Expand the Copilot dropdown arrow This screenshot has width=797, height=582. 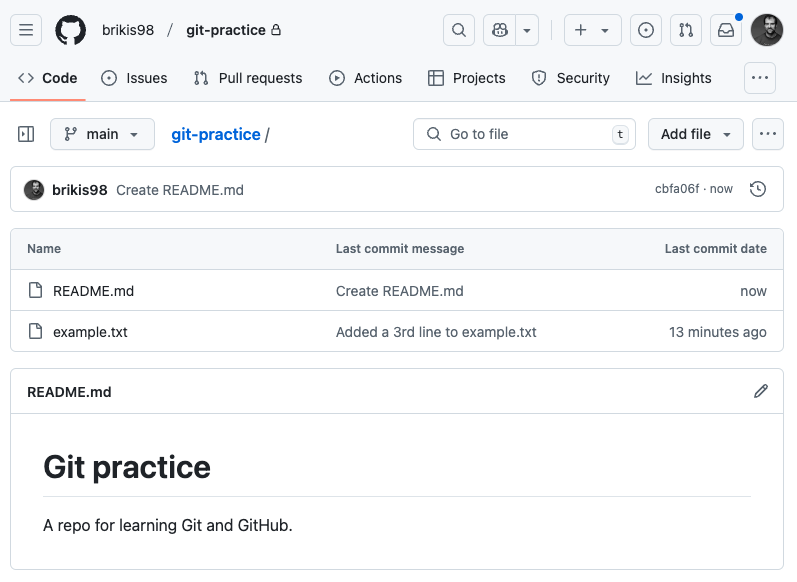[x=527, y=30]
